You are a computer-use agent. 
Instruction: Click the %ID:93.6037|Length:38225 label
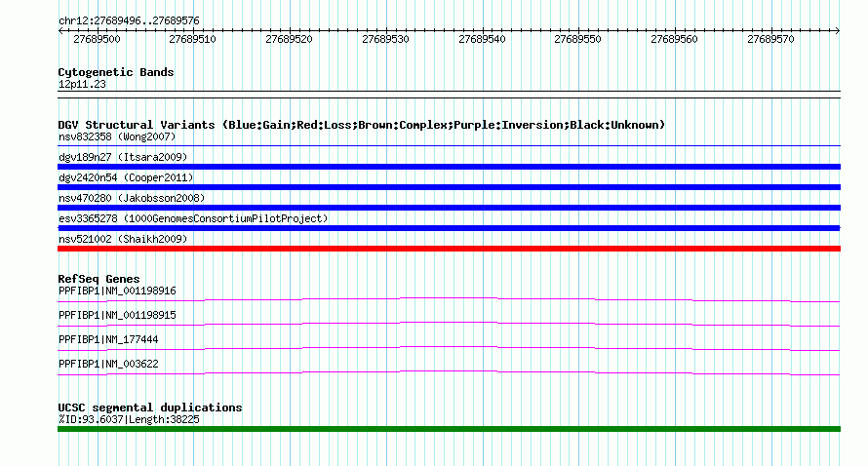pos(129,419)
